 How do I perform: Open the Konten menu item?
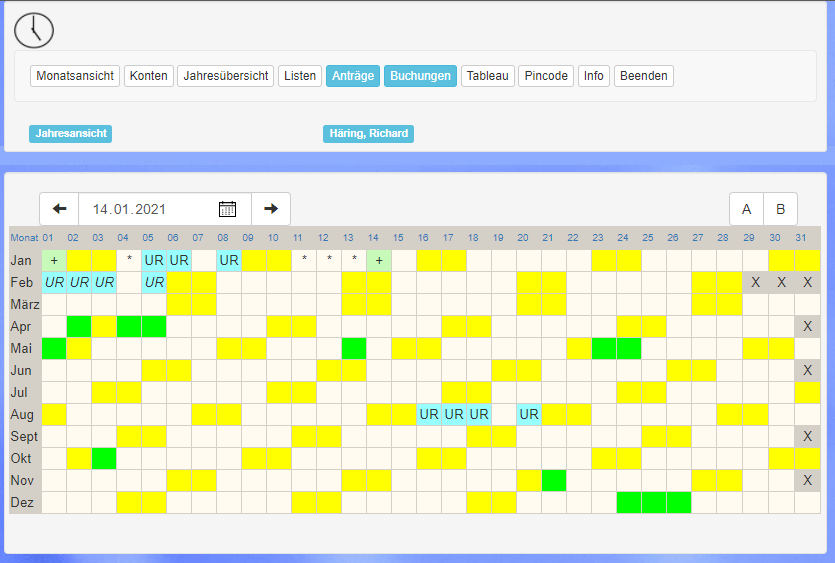[x=149, y=76]
